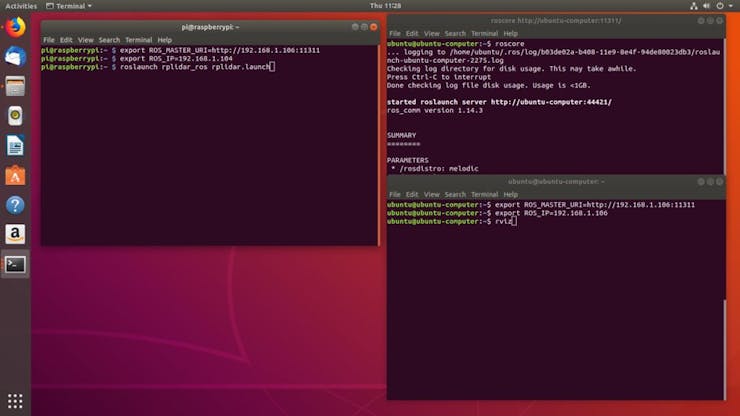
Task: Open Terminal menu in roscore terminal
Action: pyautogui.click(x=485, y=34)
